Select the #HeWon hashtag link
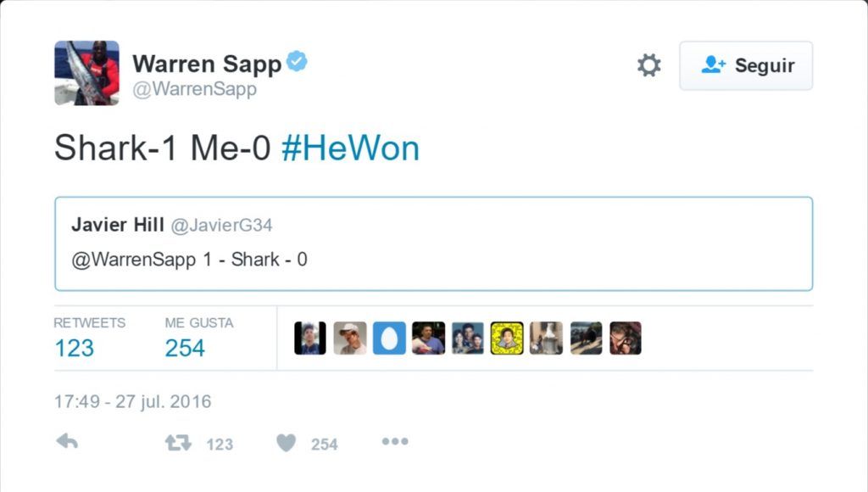 click(350, 148)
